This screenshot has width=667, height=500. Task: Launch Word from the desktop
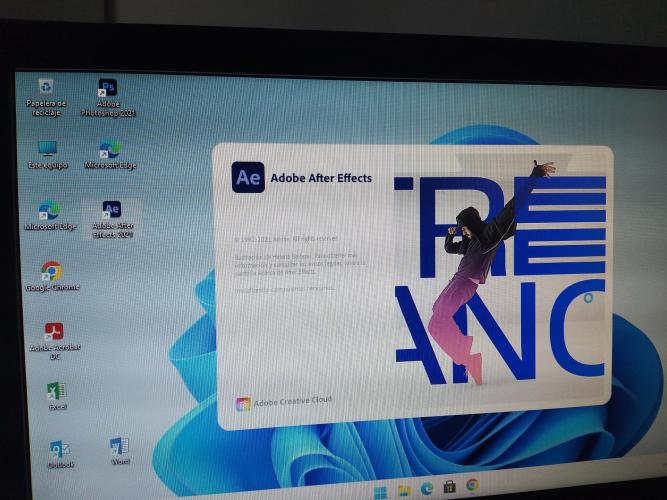120,451
